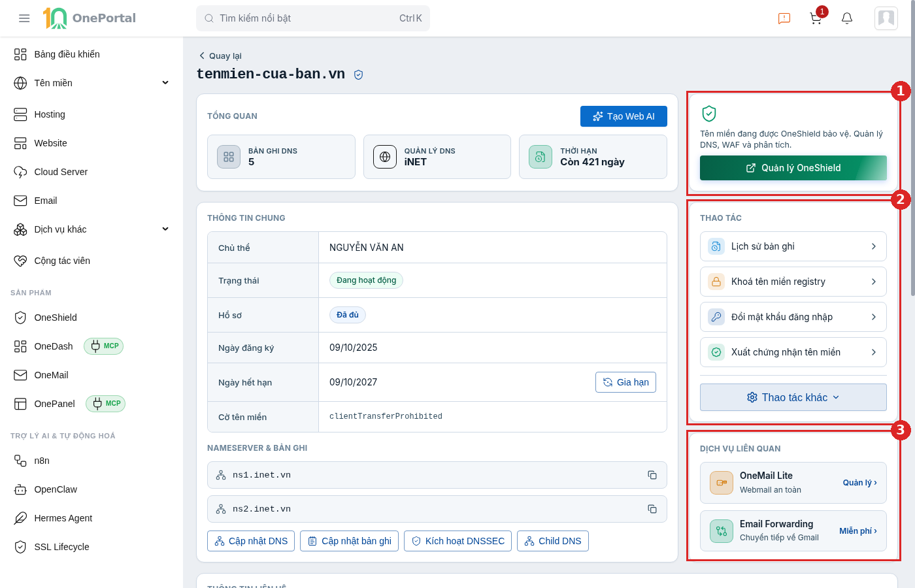This screenshot has height=588, width=915.
Task: Click the registration date 09/10/2025
Action: click(354, 348)
